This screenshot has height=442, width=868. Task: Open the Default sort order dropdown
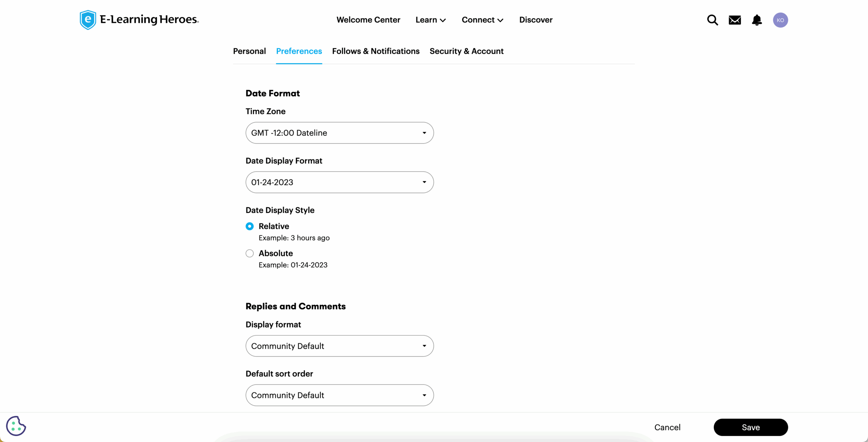[x=339, y=395]
